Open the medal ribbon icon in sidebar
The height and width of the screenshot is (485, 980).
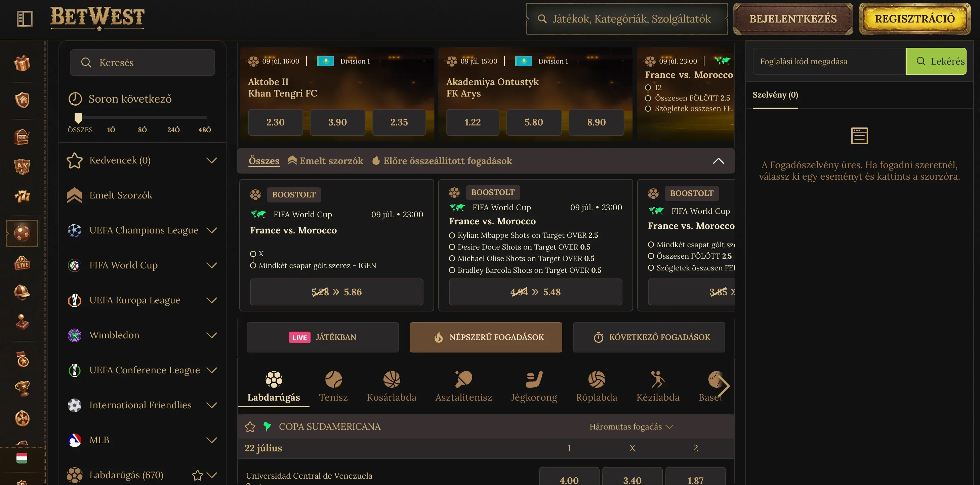tap(22, 359)
